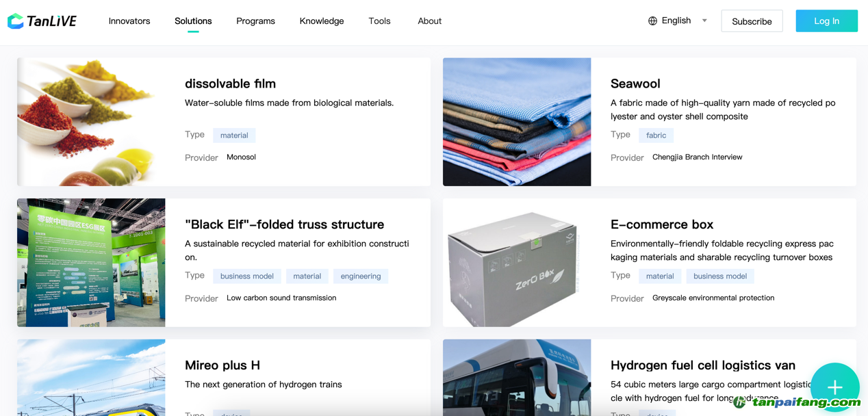The image size is (868, 416).
Task: Click the globe language icon
Action: 652,21
